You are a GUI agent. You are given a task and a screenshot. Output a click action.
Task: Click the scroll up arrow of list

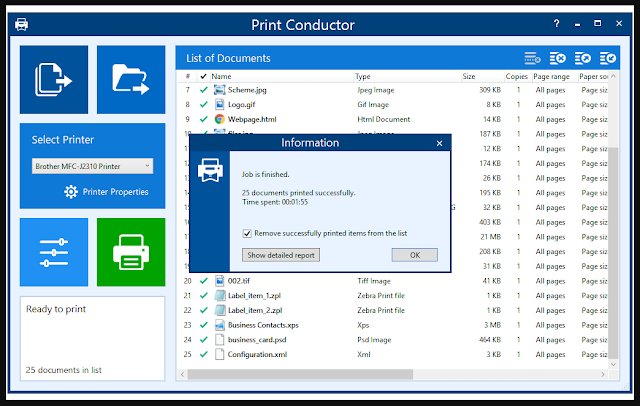click(613, 76)
